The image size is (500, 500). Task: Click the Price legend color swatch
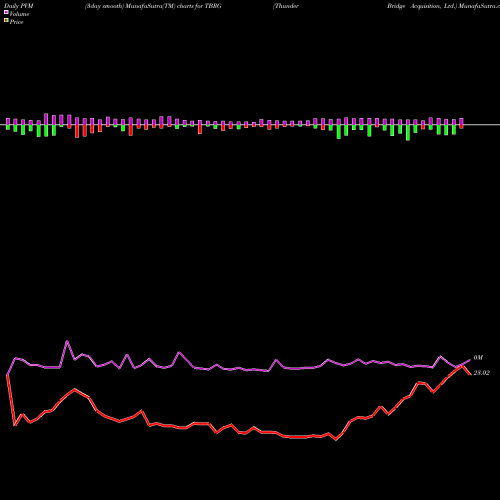[6, 21]
